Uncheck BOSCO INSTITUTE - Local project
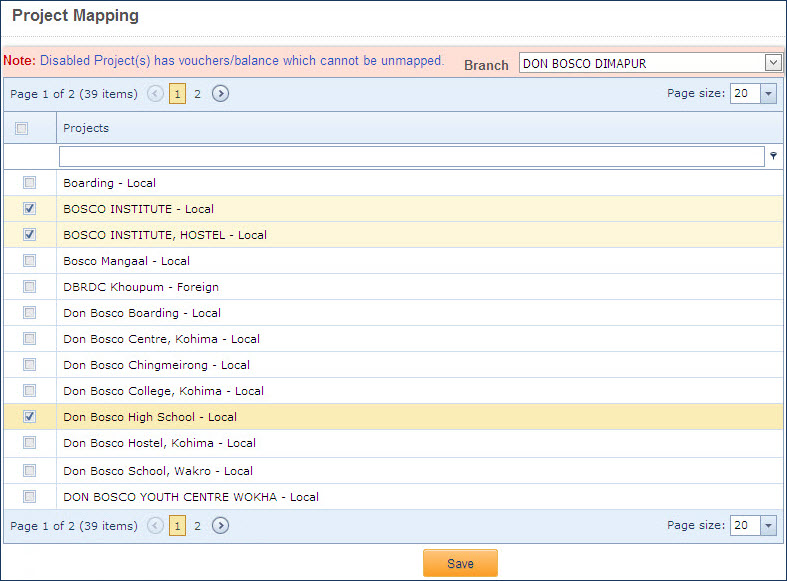The height and width of the screenshot is (581, 787). (x=30, y=209)
